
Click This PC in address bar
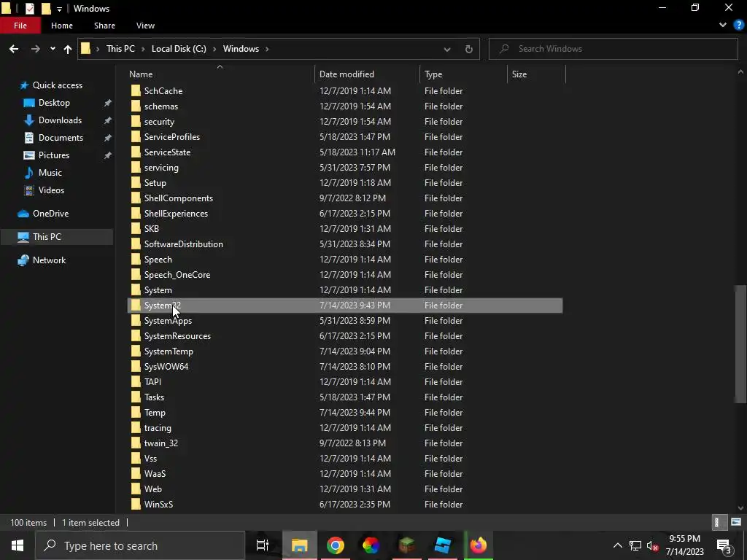tap(120, 49)
